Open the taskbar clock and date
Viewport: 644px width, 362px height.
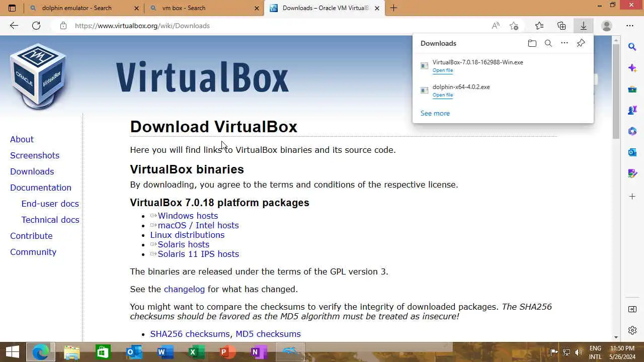(x=622, y=352)
